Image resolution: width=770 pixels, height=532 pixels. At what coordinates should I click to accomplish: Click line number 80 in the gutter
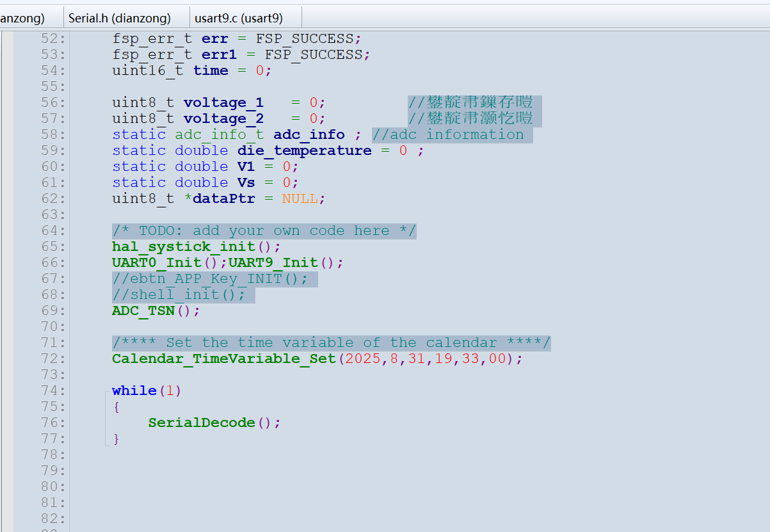[53, 487]
